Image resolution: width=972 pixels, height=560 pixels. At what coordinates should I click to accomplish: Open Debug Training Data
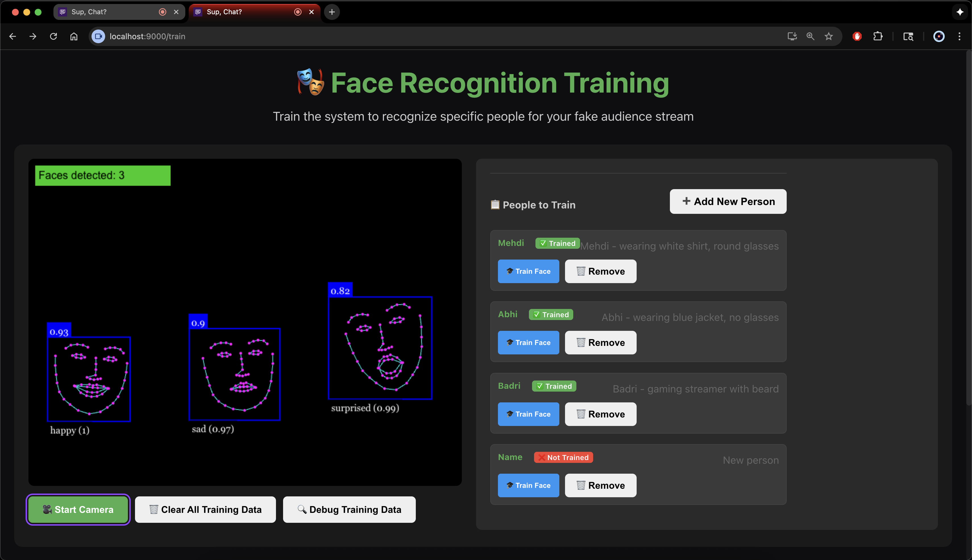(349, 510)
